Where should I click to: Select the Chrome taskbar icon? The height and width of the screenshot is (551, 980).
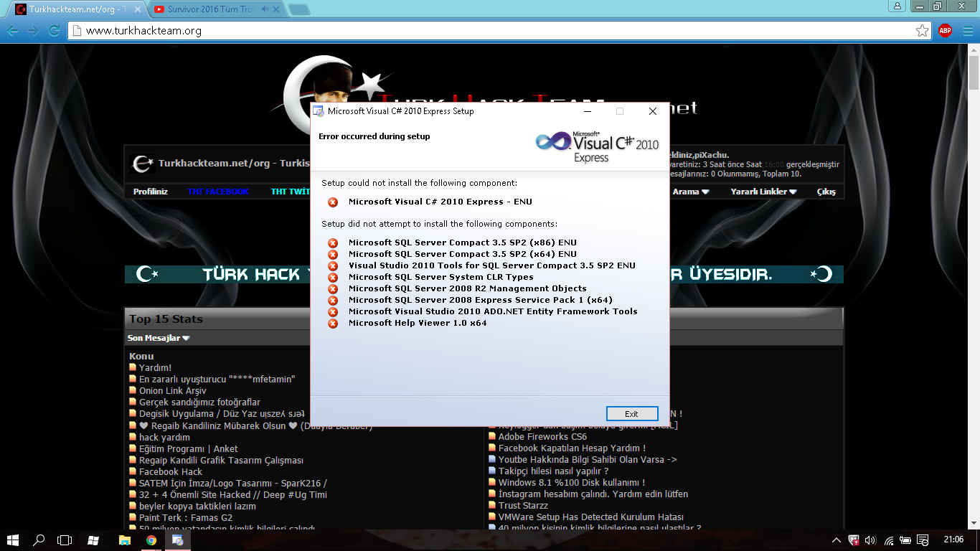151,540
